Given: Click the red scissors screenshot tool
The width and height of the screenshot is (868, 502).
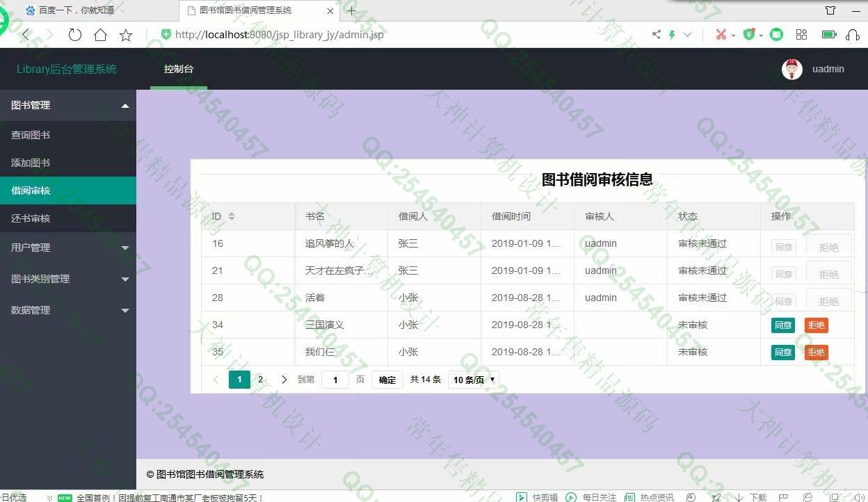Looking at the screenshot, I should tap(721, 34).
